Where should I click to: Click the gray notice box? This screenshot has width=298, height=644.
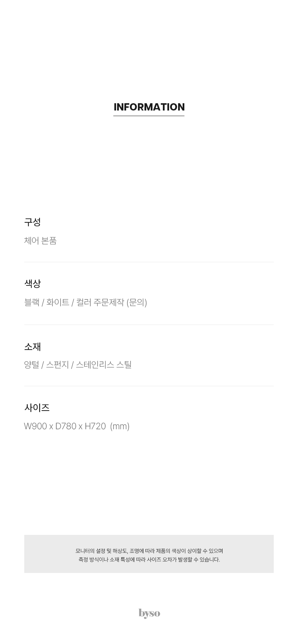(149, 554)
